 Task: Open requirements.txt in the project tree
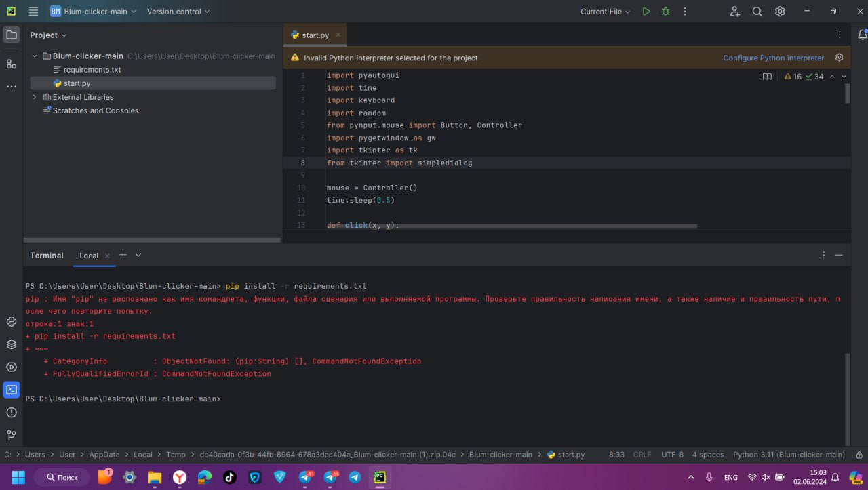point(92,70)
